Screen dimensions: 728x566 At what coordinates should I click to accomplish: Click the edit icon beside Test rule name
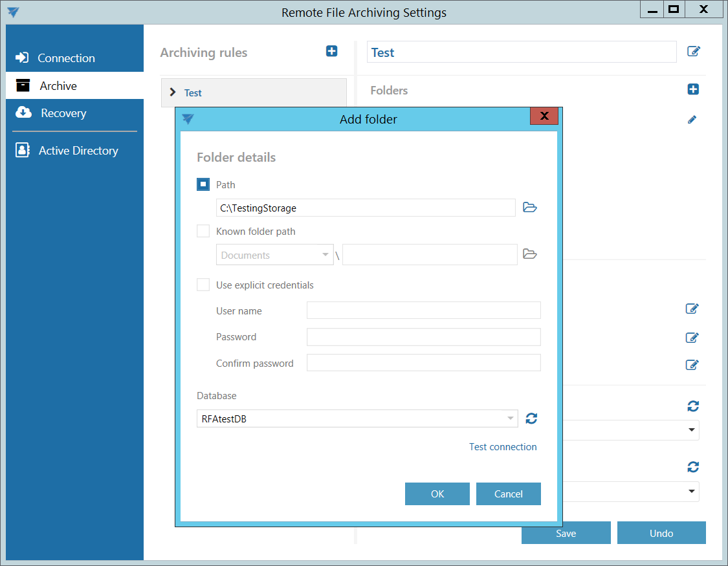pos(693,52)
